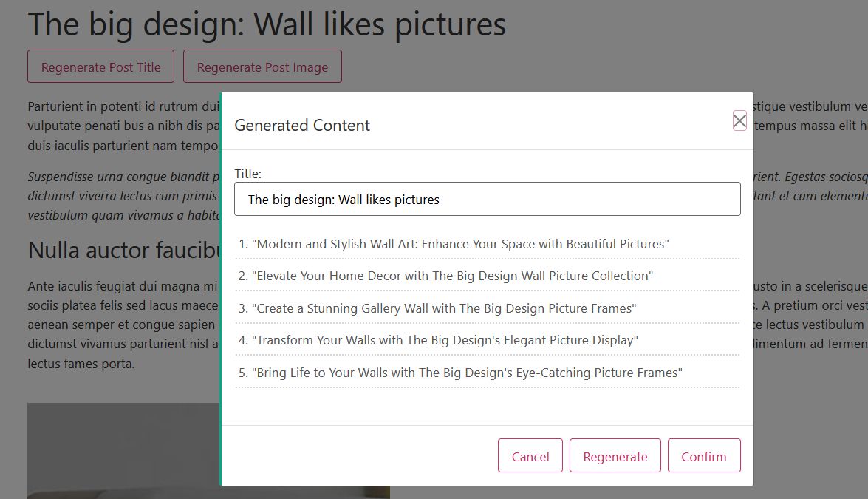Click the post heading "The big design: Wall likes pictures"

(267, 24)
